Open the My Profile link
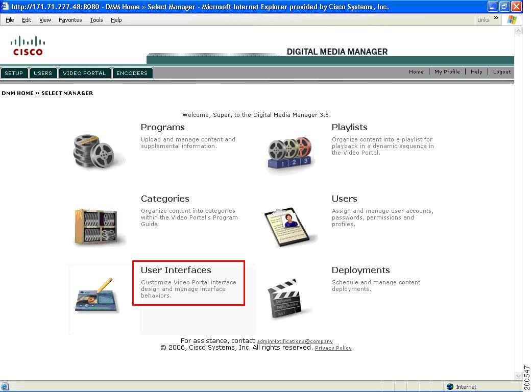532x392 pixels. (x=447, y=72)
